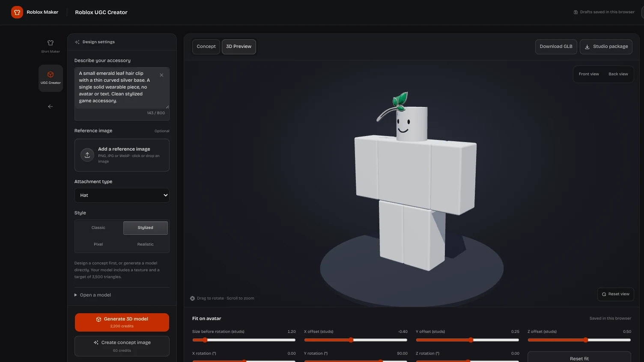
Task: Click the upload icon for reference image
Action: tap(87, 155)
